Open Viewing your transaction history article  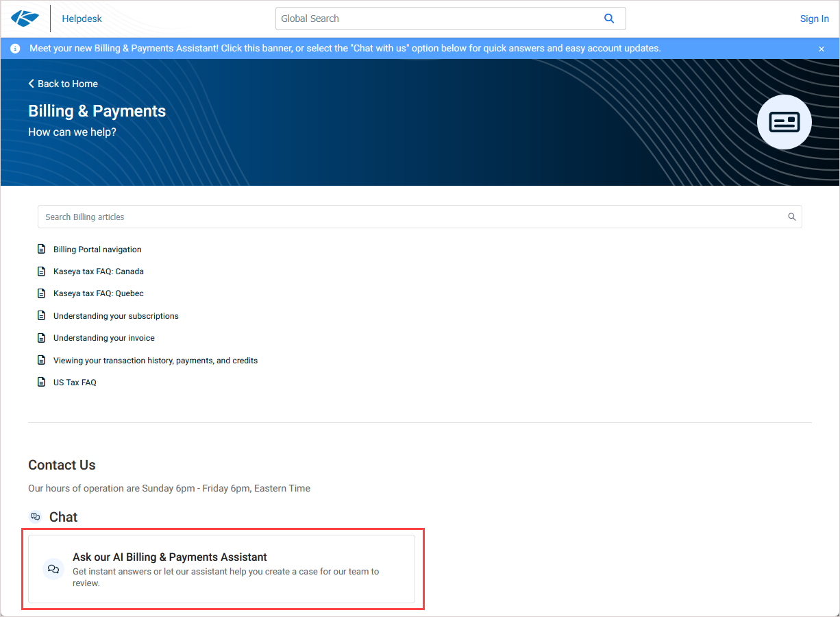[x=156, y=360]
